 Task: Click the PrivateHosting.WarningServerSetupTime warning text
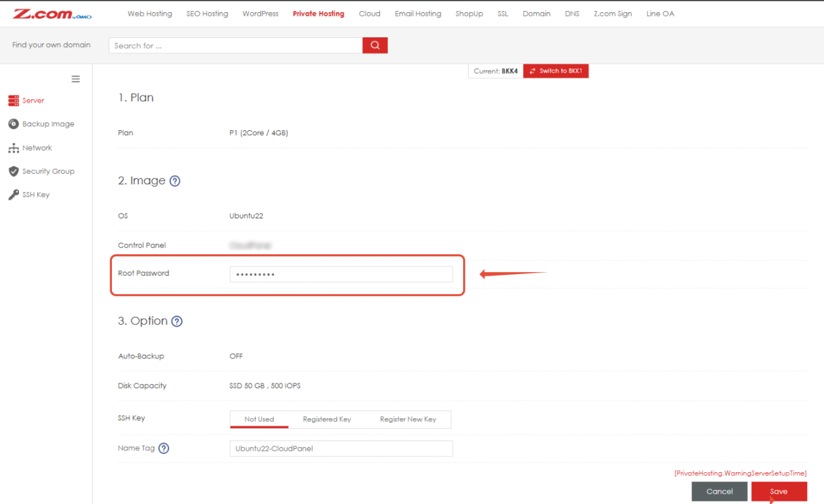[x=740, y=473]
